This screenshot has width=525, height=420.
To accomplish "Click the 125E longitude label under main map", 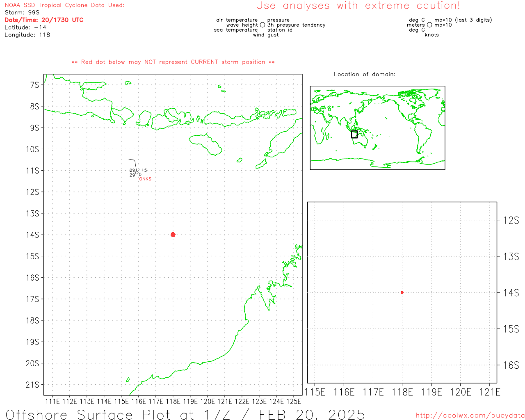I will [293, 401].
